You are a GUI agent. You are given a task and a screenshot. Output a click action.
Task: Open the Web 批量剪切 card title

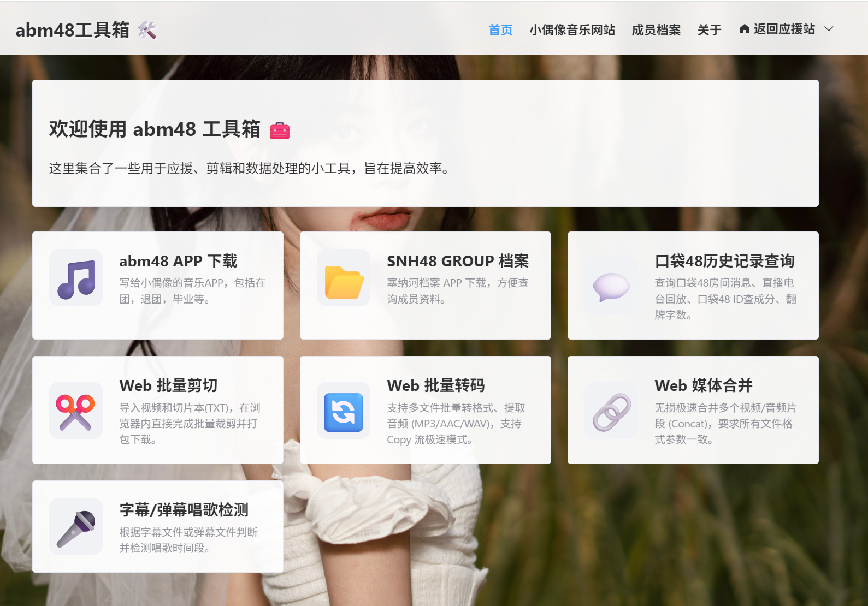[x=168, y=385]
